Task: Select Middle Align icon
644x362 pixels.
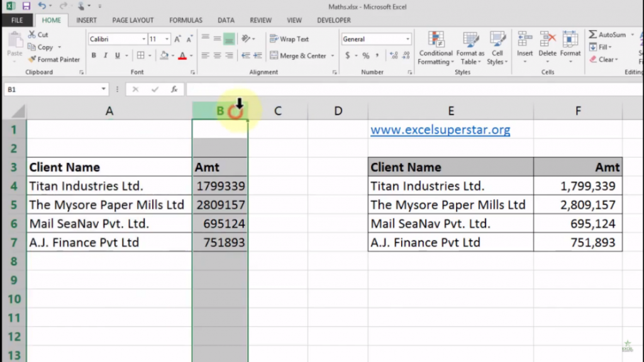Action: [217, 38]
